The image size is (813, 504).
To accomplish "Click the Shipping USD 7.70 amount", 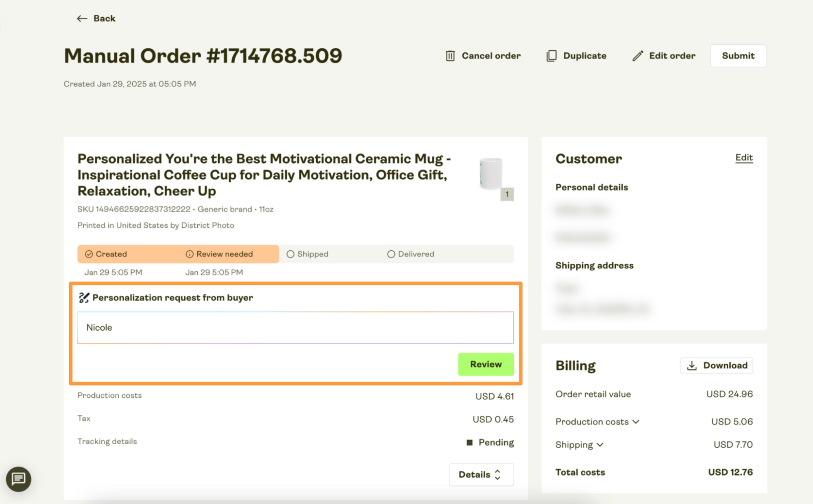I will [733, 445].
